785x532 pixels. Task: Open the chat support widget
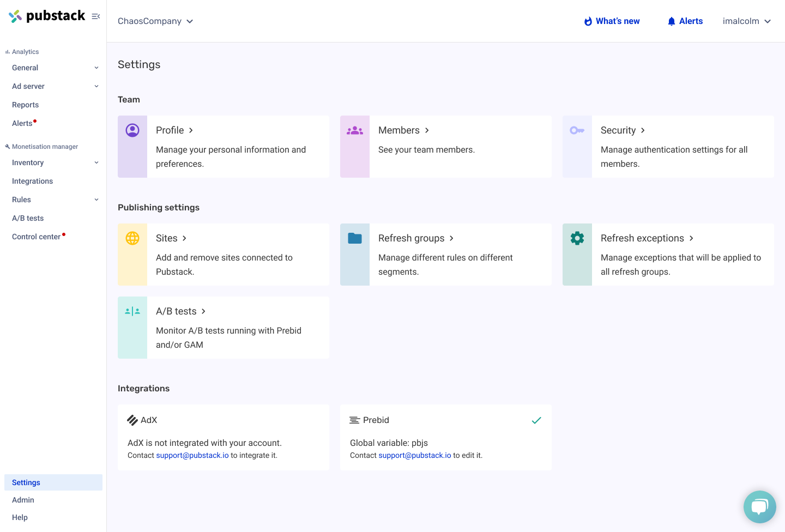[760, 507]
